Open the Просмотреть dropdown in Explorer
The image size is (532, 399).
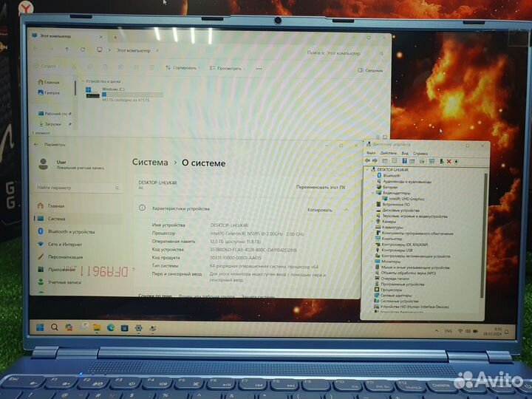pos(227,67)
